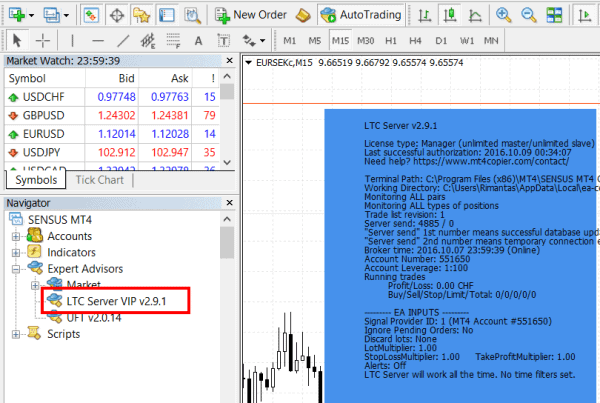Select the horizontal line drawing tool
The image size is (600, 403).
98,41
